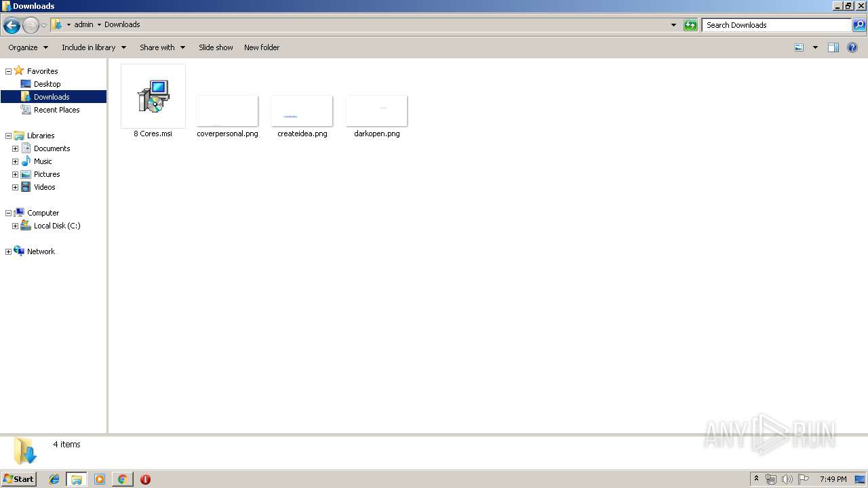Select Downloads in the navigation pane
This screenshot has height=488, width=868.
point(52,97)
